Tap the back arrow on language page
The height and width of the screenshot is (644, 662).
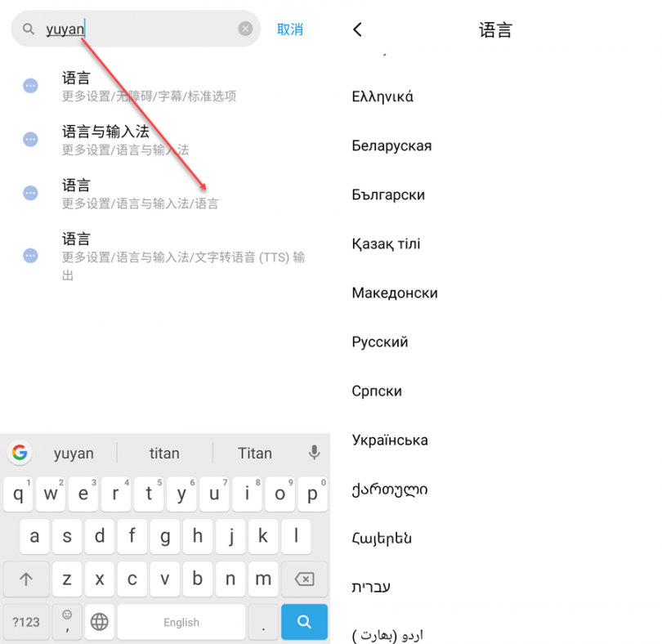(357, 30)
